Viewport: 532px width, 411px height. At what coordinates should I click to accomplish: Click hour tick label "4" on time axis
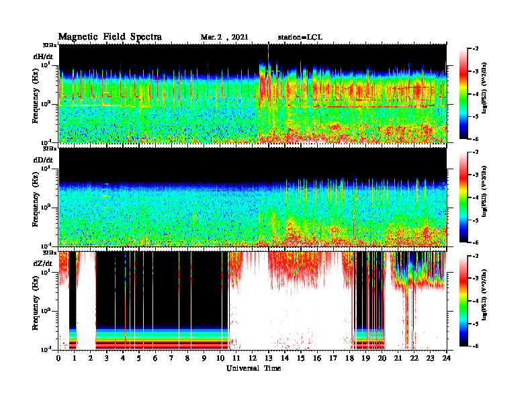tap(123, 358)
